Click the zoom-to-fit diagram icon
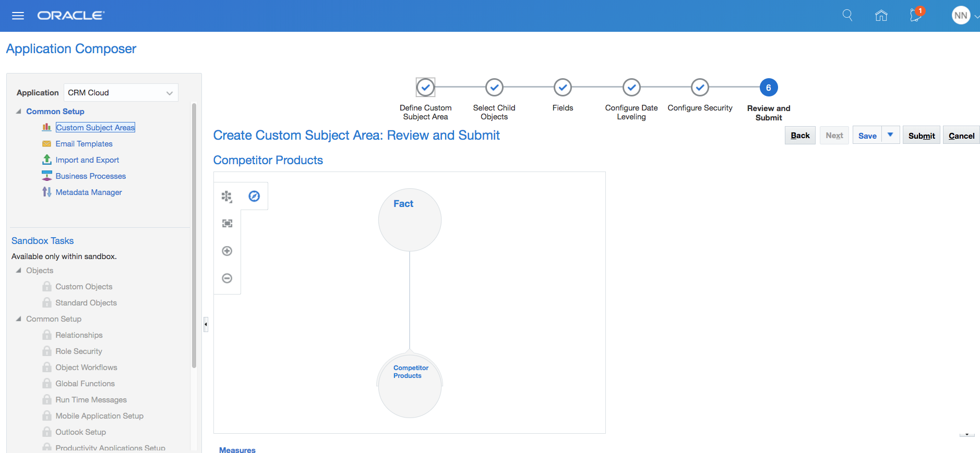Screen dimensions: 980x453 [227, 224]
